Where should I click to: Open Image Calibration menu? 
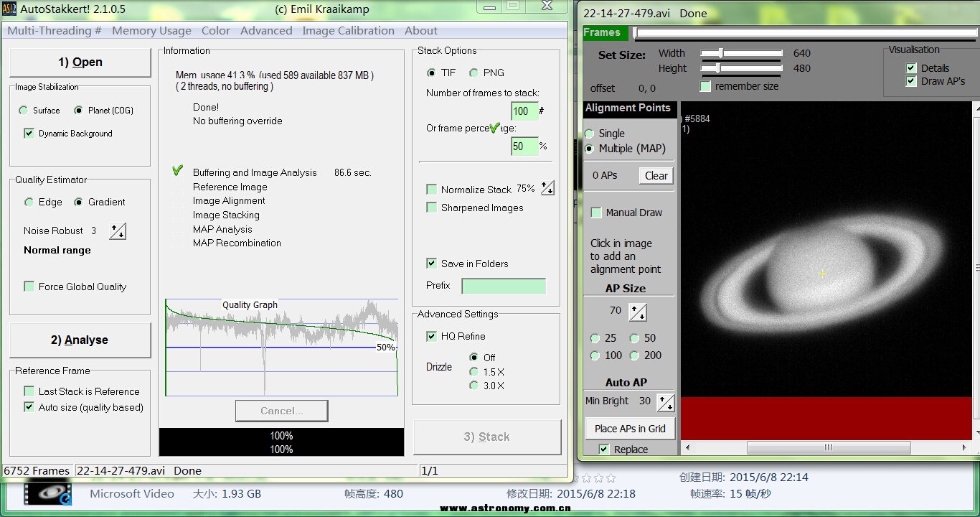tap(348, 31)
